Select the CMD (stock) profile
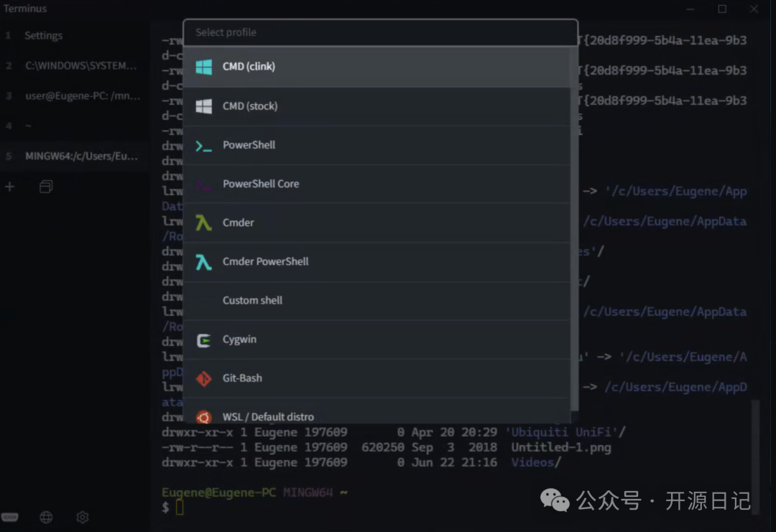 point(377,106)
